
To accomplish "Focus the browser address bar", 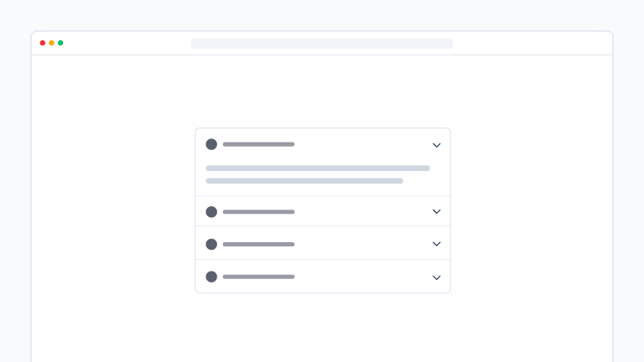I will (x=321, y=44).
